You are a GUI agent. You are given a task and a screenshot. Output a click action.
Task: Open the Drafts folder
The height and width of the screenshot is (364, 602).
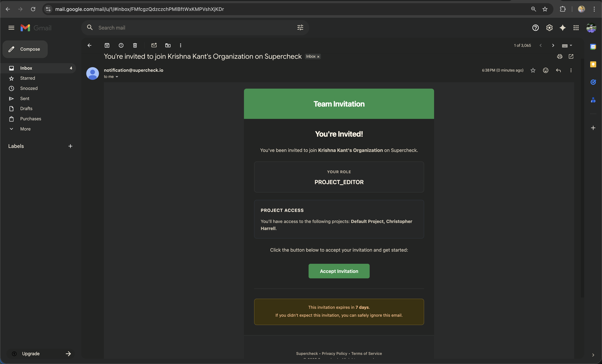[x=26, y=108]
